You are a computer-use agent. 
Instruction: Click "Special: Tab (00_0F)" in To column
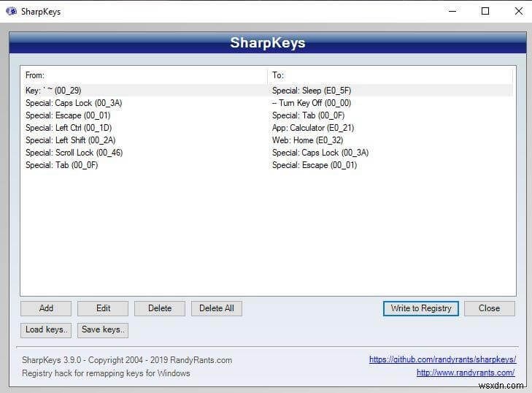pos(308,115)
